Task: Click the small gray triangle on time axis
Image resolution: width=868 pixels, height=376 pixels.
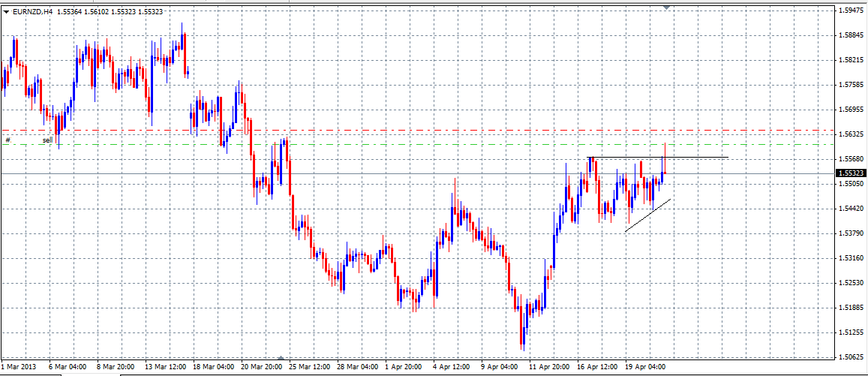Action: [280, 358]
